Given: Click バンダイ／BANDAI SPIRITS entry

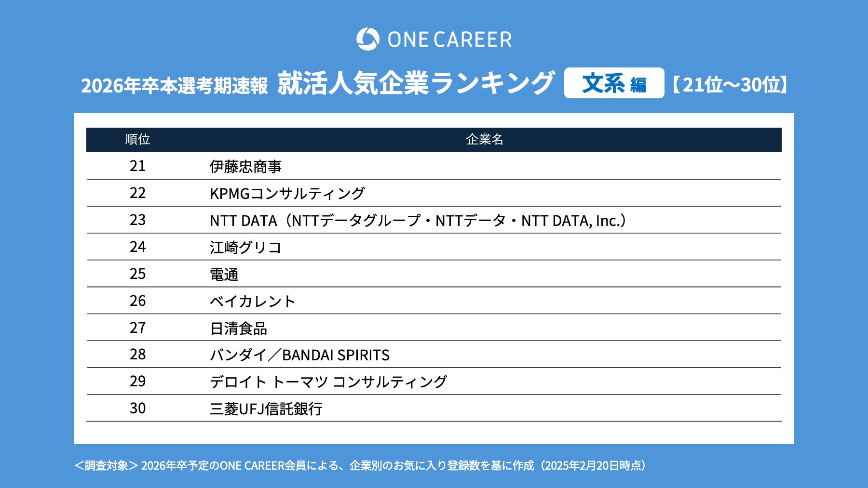Looking at the screenshot, I should click(299, 355).
